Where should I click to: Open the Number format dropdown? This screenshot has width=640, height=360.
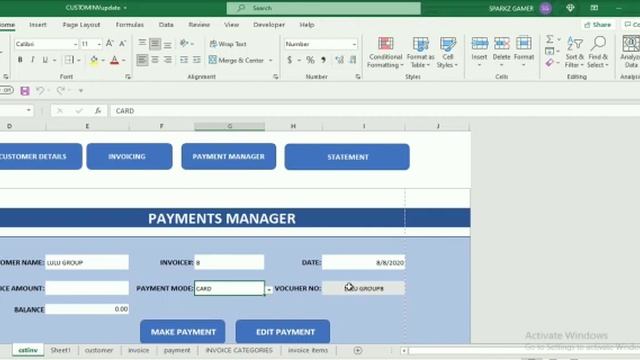pos(354,44)
